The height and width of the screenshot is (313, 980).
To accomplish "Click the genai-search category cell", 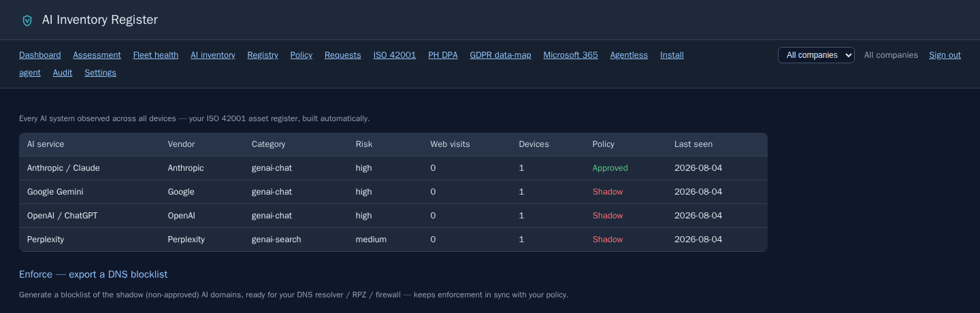I will tap(276, 240).
